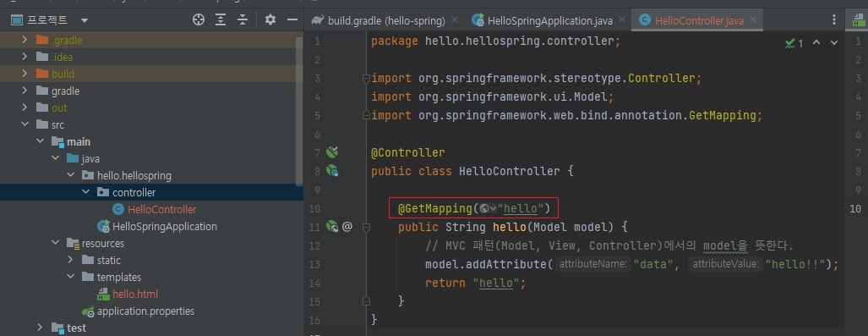This screenshot has width=868, height=336.
Task: Collapse the controller package
Action: tap(86, 192)
